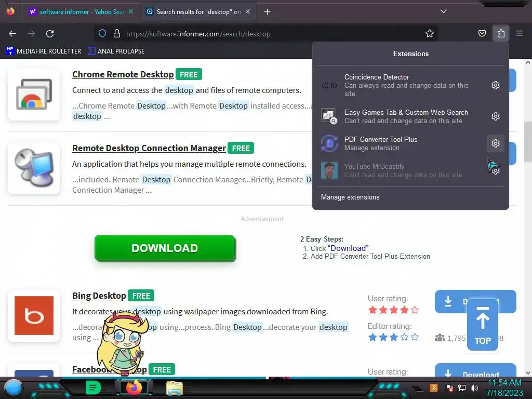
Task: Launch the green notes app in taskbar
Action: coord(93,388)
